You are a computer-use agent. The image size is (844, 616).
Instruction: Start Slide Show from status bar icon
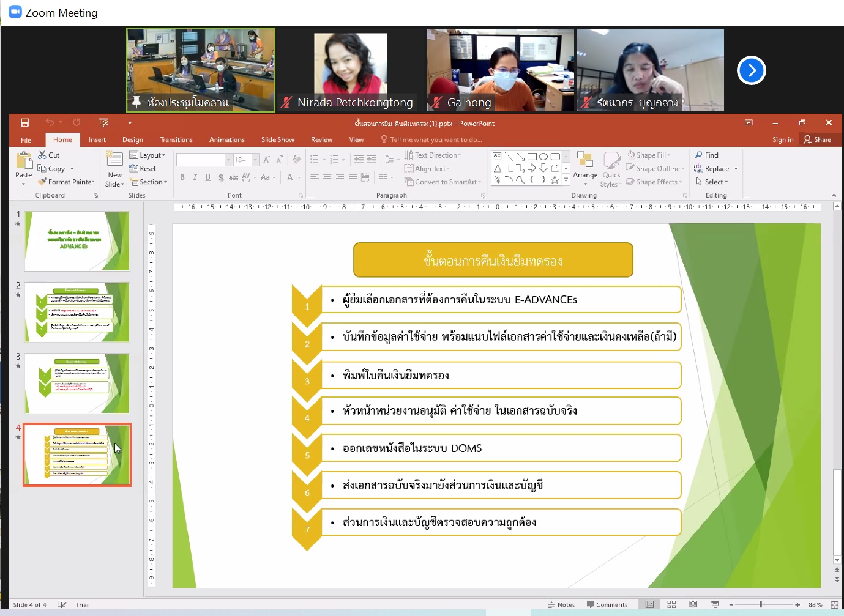(715, 604)
